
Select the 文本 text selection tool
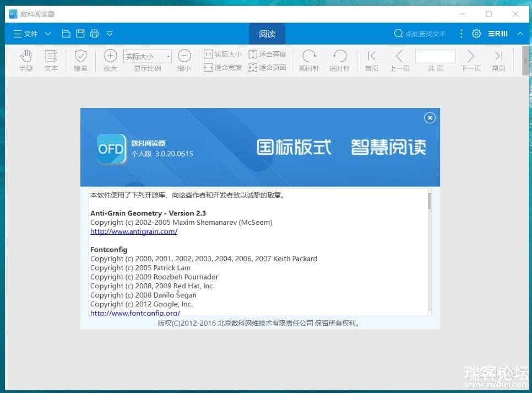[51, 61]
